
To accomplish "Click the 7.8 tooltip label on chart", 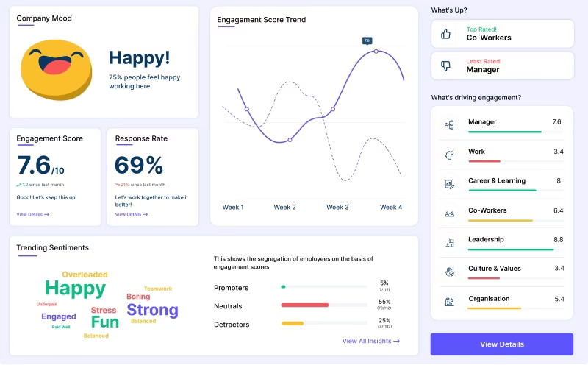I will pyautogui.click(x=367, y=40).
